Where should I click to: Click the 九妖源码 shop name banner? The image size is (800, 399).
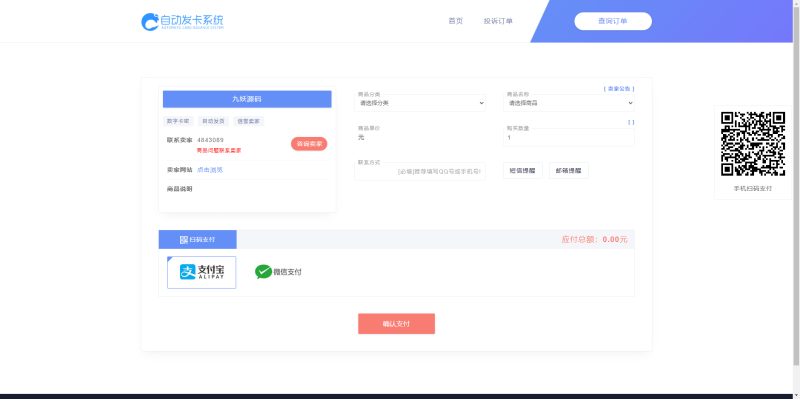pyautogui.click(x=247, y=99)
